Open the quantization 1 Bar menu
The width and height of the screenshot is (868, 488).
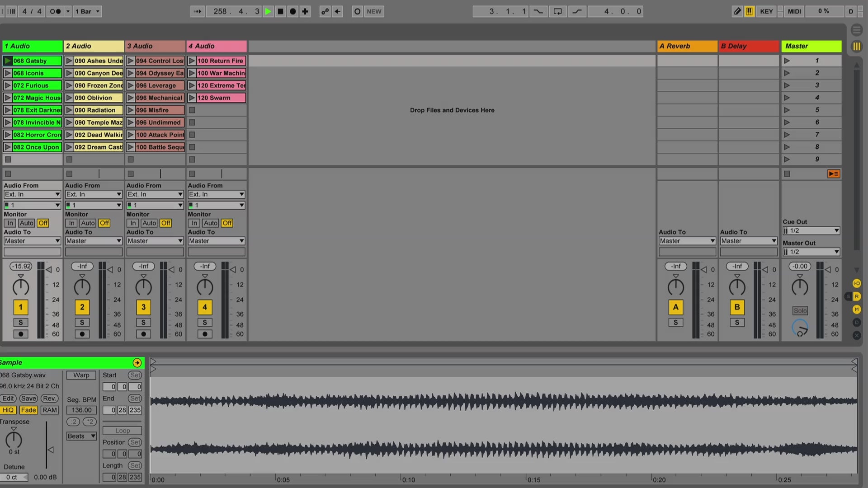[x=88, y=11]
